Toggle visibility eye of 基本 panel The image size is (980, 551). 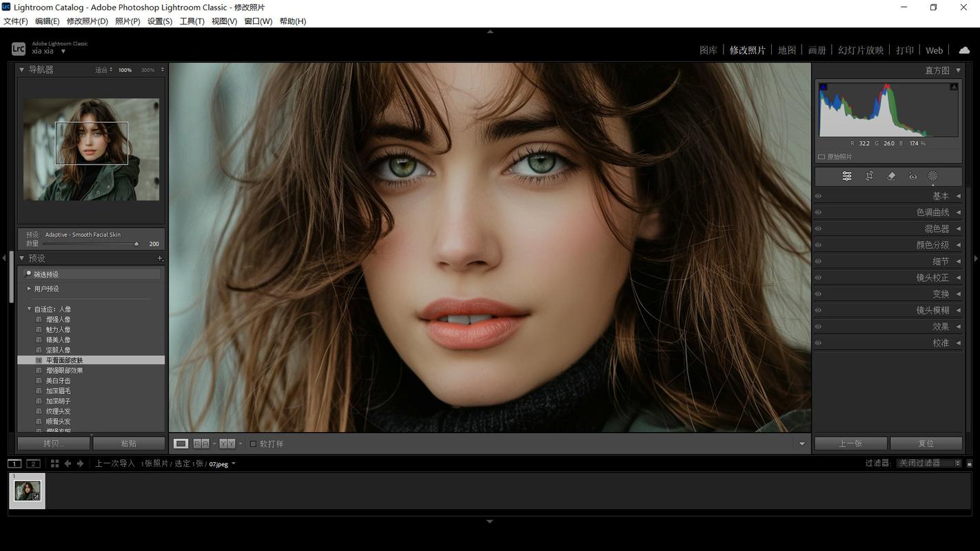coord(818,196)
